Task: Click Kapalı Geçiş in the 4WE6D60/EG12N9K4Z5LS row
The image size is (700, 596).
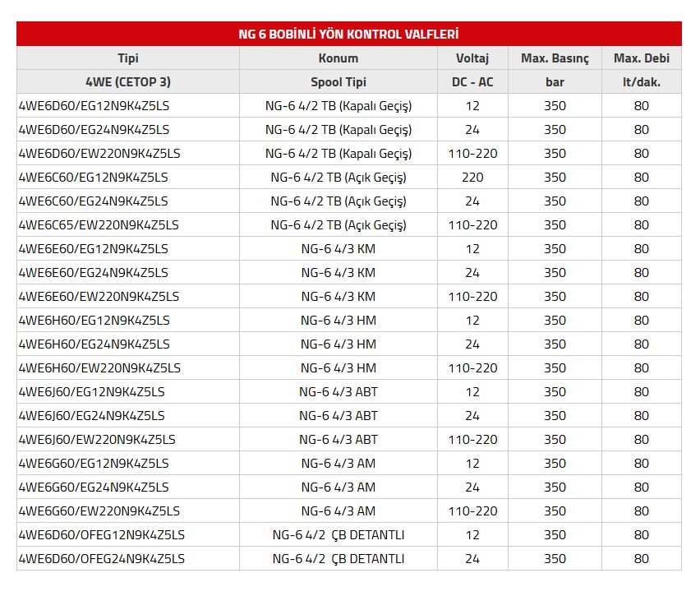Action: (x=375, y=106)
